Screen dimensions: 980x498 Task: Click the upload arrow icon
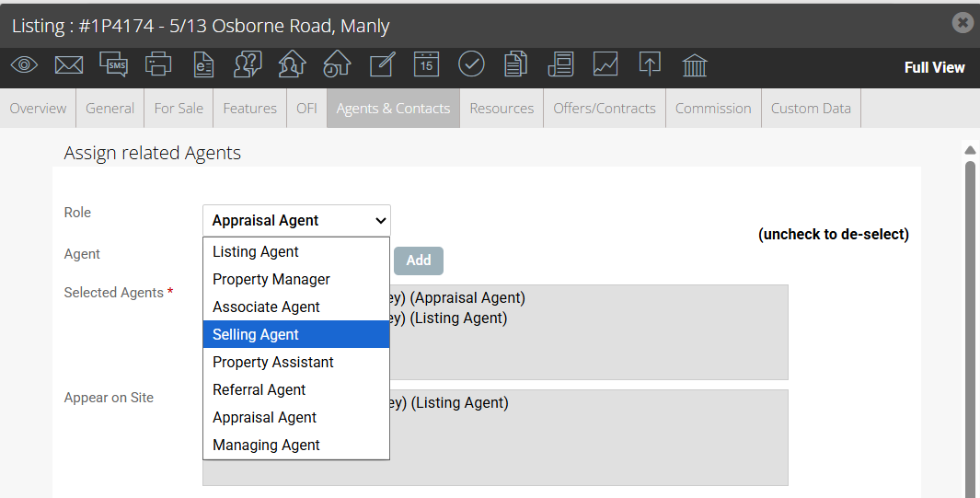click(650, 64)
